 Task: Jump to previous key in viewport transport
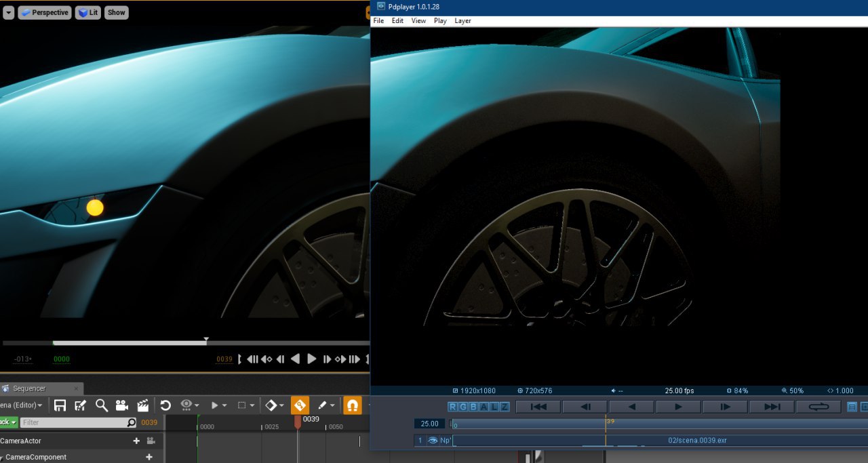point(267,359)
